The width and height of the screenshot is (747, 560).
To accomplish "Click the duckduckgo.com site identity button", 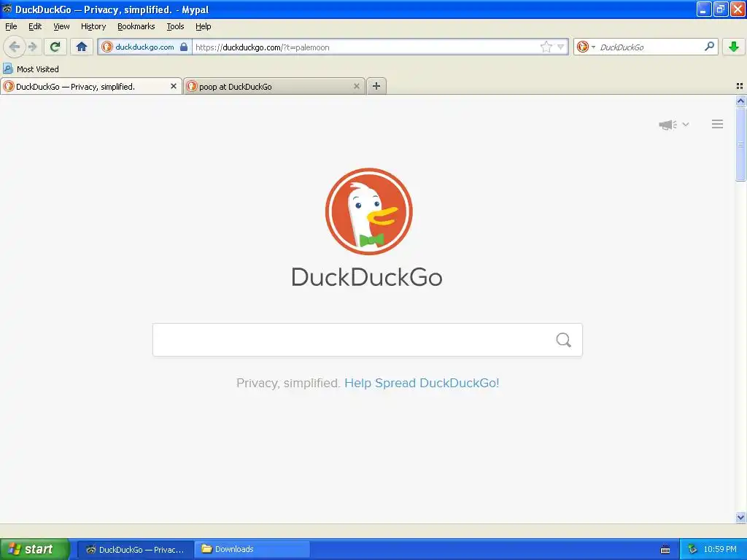I will coord(144,47).
